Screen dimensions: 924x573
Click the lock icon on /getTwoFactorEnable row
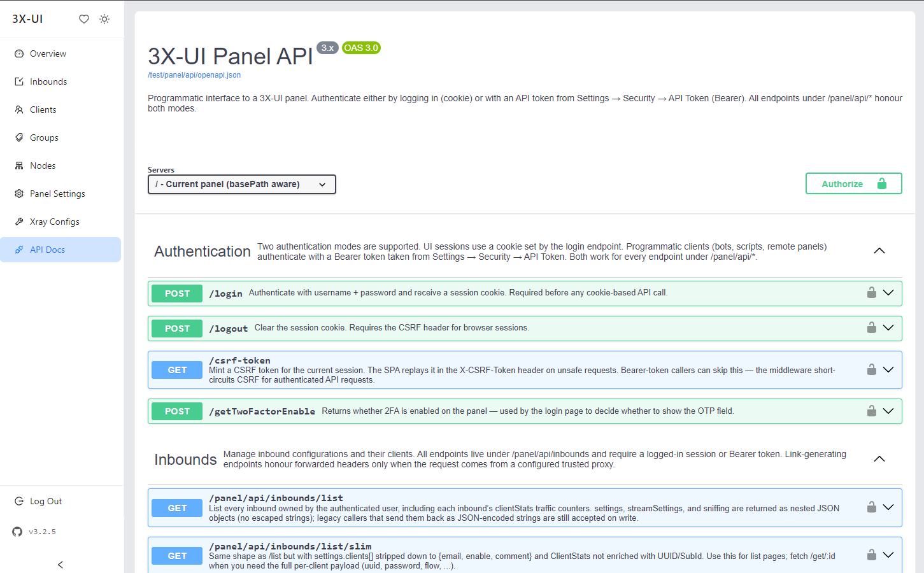tap(872, 411)
